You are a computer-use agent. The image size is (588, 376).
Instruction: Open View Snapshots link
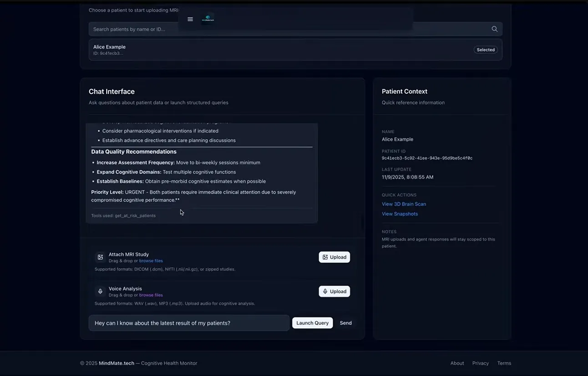tap(400, 214)
